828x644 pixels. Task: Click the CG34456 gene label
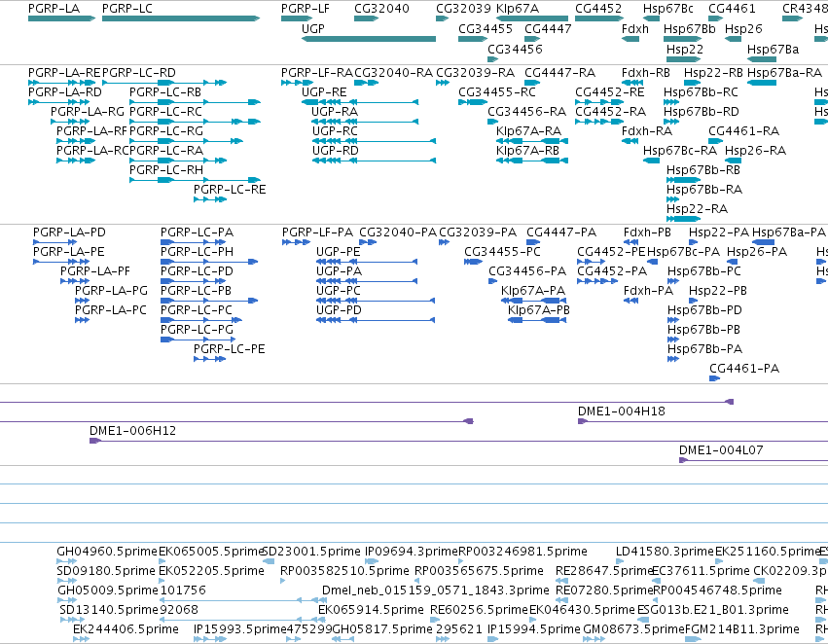(515, 49)
